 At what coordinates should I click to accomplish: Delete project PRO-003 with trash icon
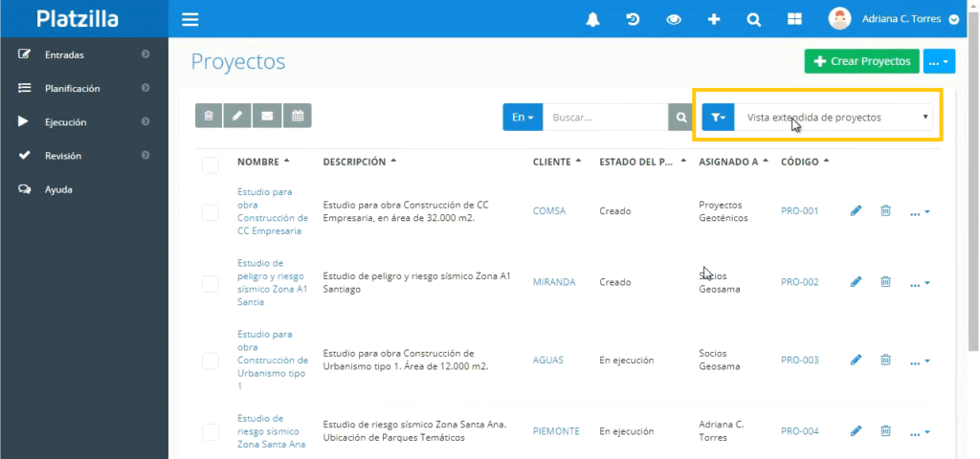885,360
